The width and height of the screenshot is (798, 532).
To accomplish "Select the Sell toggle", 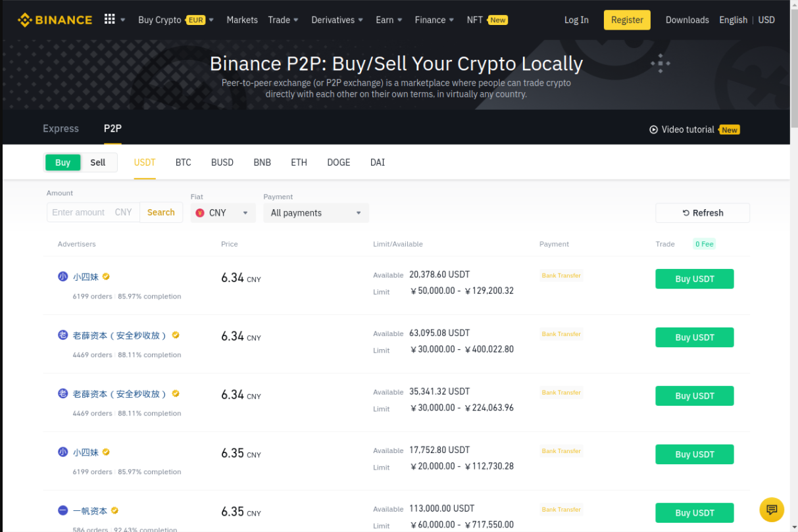I will tap(98, 162).
